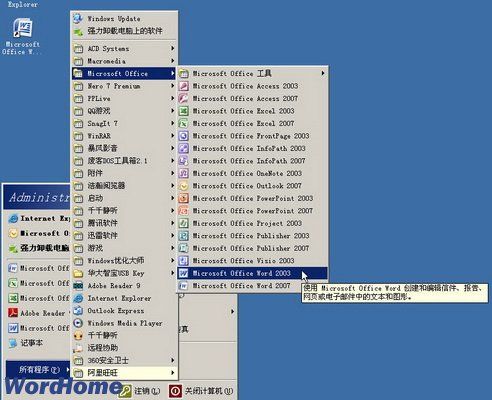Launch Microsoft Office OneNote 2003 icon
Viewport: 492px width, 400px height.
point(183,173)
